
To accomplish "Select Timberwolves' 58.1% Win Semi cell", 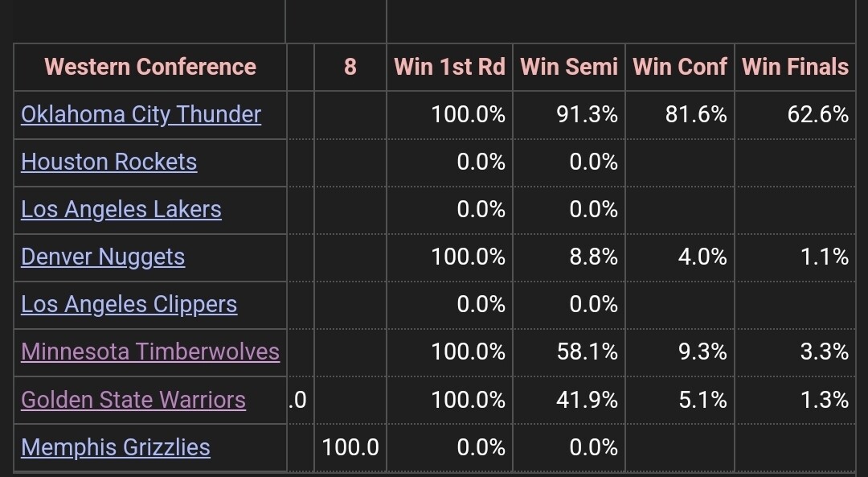I will (x=587, y=352).
